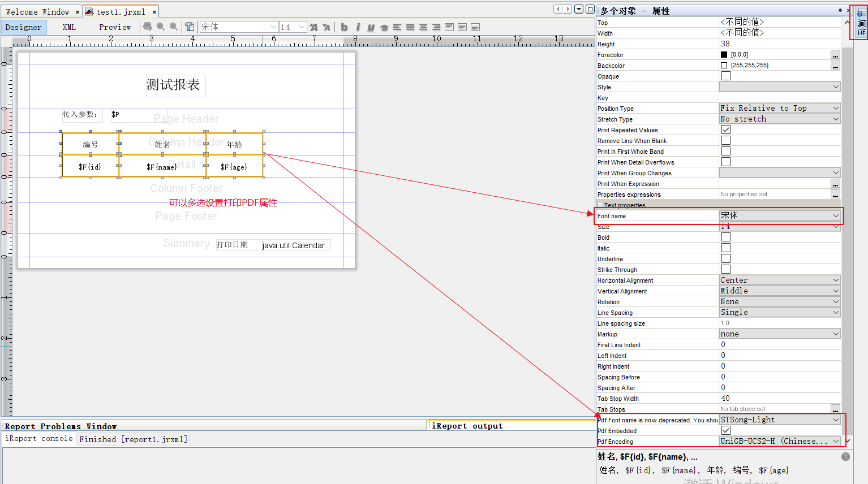868x484 pixels.
Task: Check Print In First Whole Band
Action: (x=726, y=151)
